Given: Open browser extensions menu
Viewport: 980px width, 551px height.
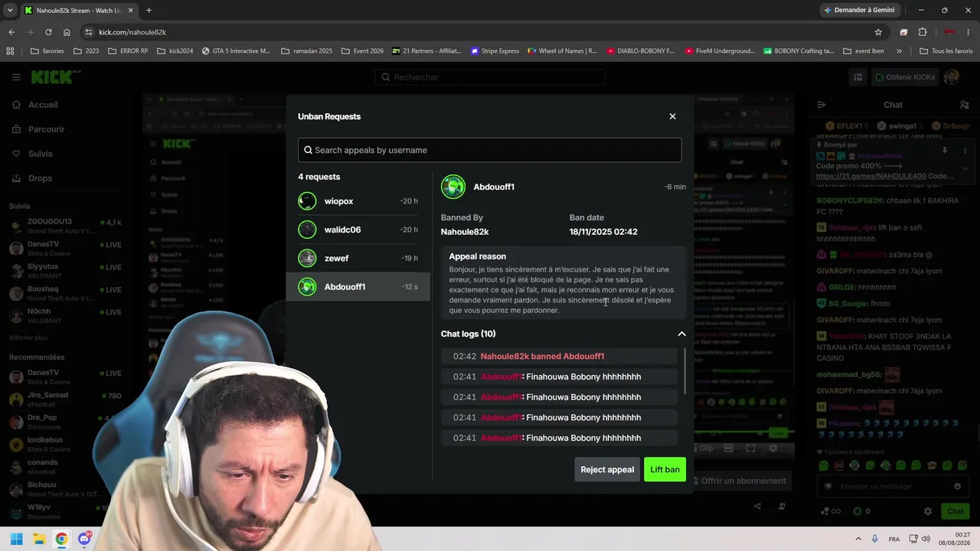Looking at the screenshot, I should click(x=923, y=32).
